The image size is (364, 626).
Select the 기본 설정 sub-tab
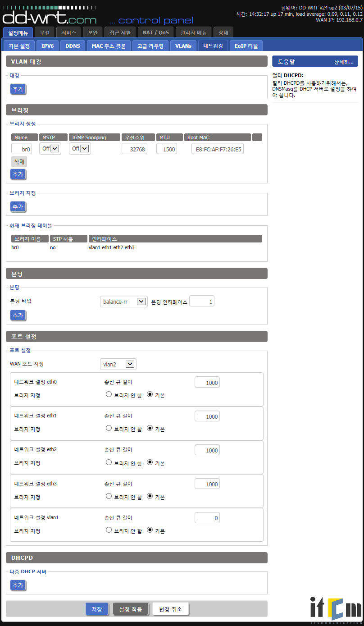(x=19, y=46)
